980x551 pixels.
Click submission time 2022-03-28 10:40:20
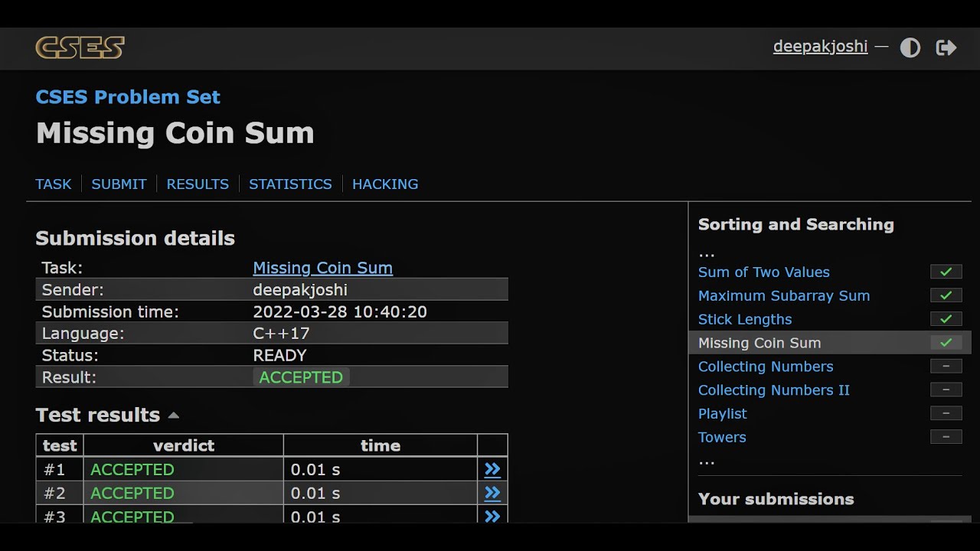pyautogui.click(x=340, y=312)
